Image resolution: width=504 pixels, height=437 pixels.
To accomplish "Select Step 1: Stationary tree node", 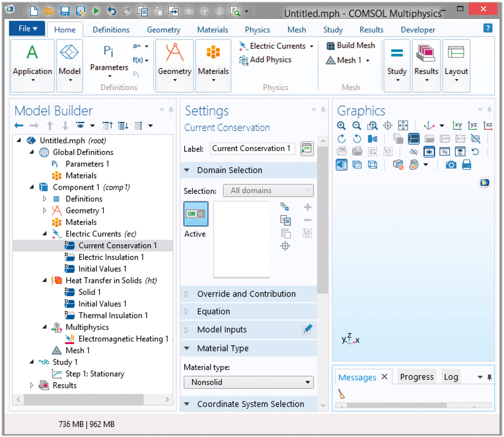I will click(x=95, y=374).
